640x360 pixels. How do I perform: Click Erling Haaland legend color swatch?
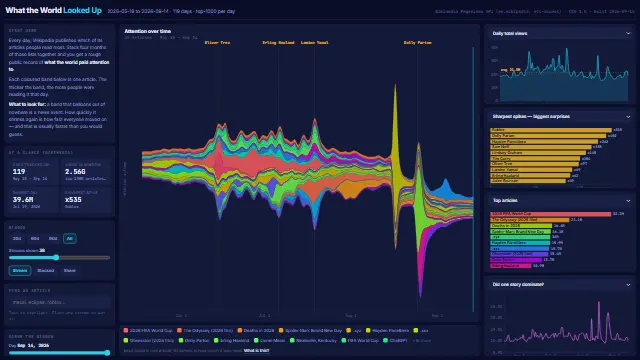(x=216, y=340)
